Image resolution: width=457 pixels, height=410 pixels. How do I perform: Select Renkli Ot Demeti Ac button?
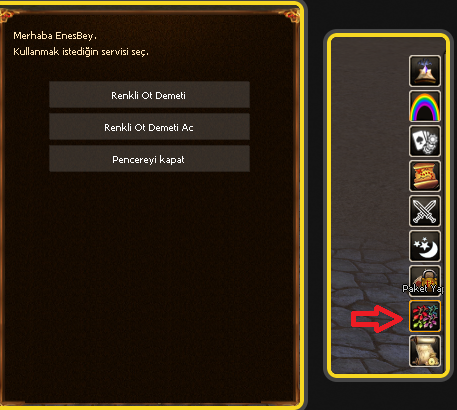tap(149, 127)
